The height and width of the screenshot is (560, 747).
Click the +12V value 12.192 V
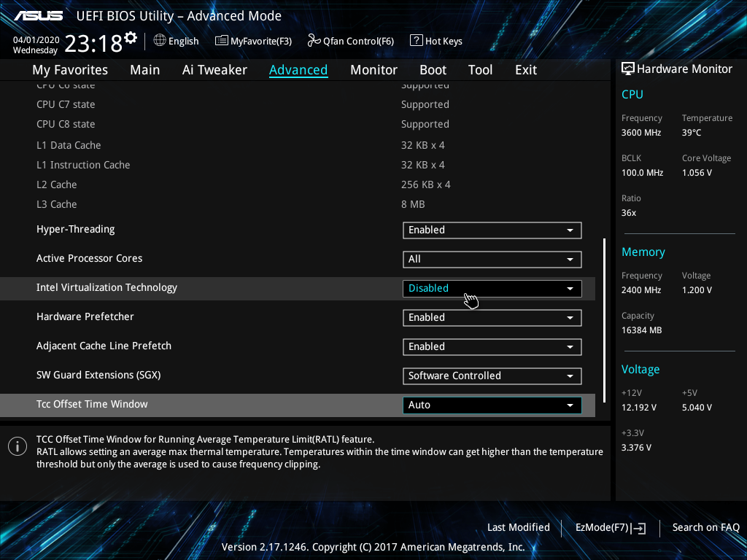point(638,407)
